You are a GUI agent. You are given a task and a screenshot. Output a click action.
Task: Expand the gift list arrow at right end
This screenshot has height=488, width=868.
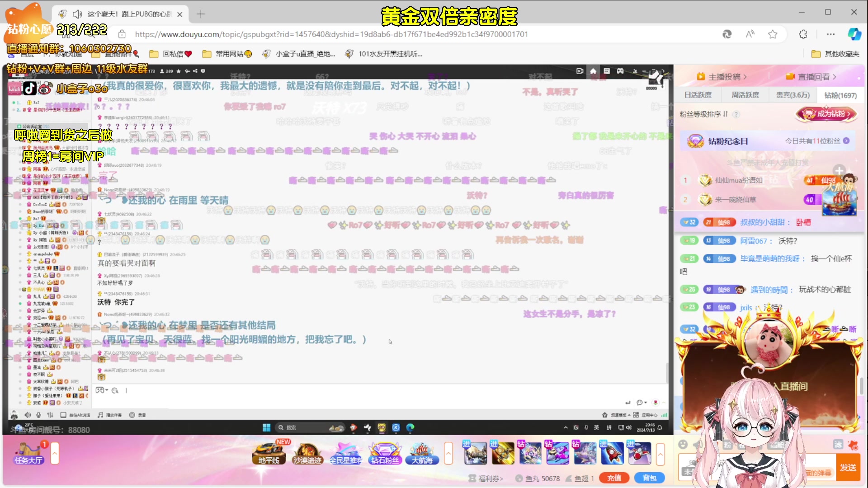660,453
